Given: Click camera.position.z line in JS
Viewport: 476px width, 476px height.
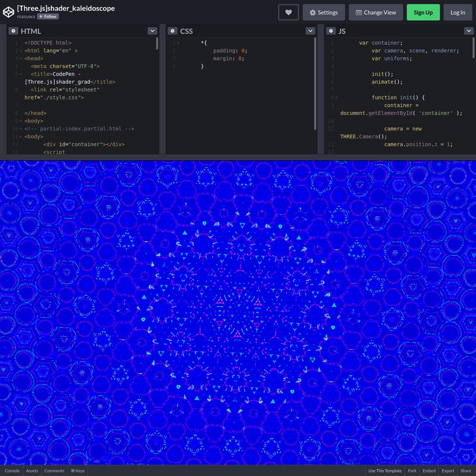Looking at the screenshot, I should point(418,145).
